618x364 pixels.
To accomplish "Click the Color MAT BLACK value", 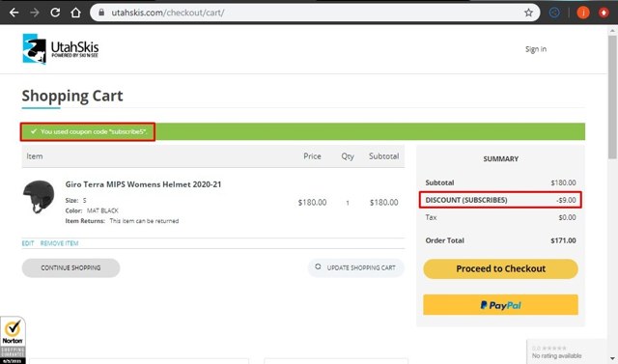I will (102, 210).
